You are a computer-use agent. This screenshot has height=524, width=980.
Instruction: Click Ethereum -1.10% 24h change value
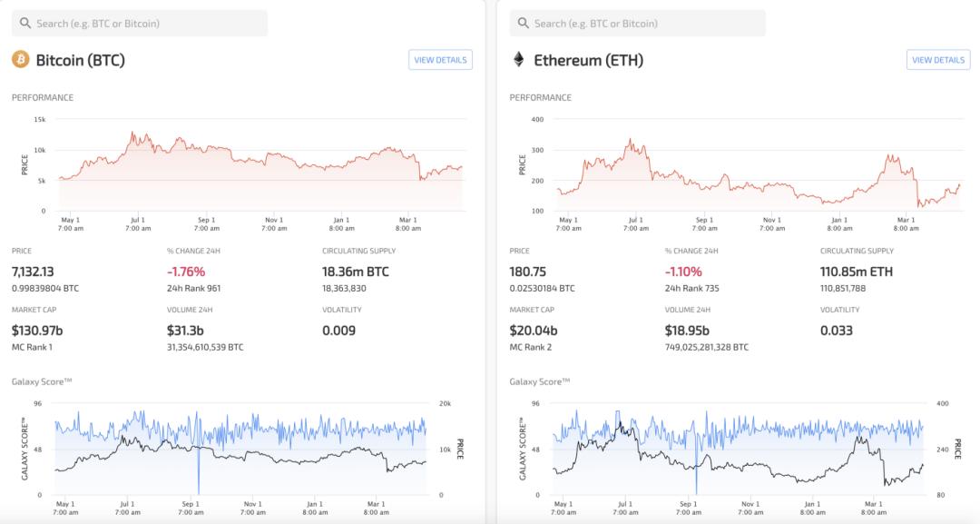click(x=683, y=272)
